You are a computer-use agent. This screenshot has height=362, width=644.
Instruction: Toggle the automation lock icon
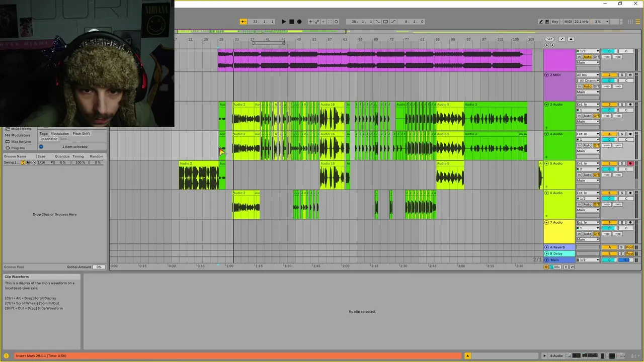pyautogui.click(x=571, y=39)
